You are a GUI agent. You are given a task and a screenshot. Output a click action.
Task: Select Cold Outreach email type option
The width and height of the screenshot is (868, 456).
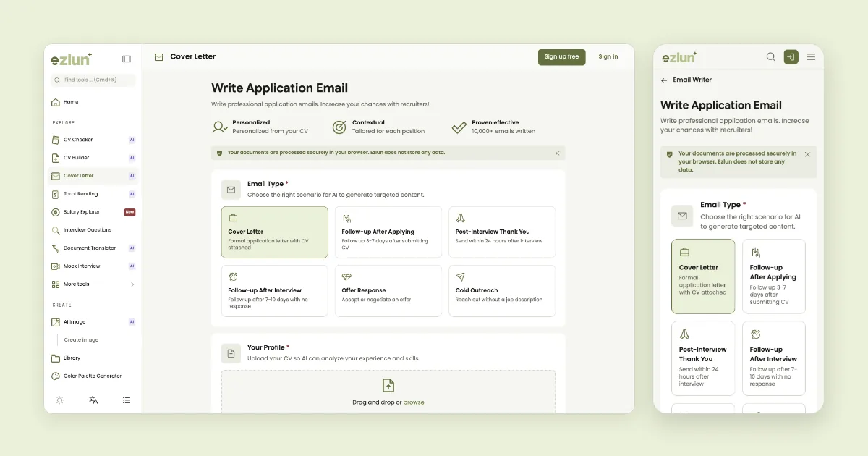(502, 291)
